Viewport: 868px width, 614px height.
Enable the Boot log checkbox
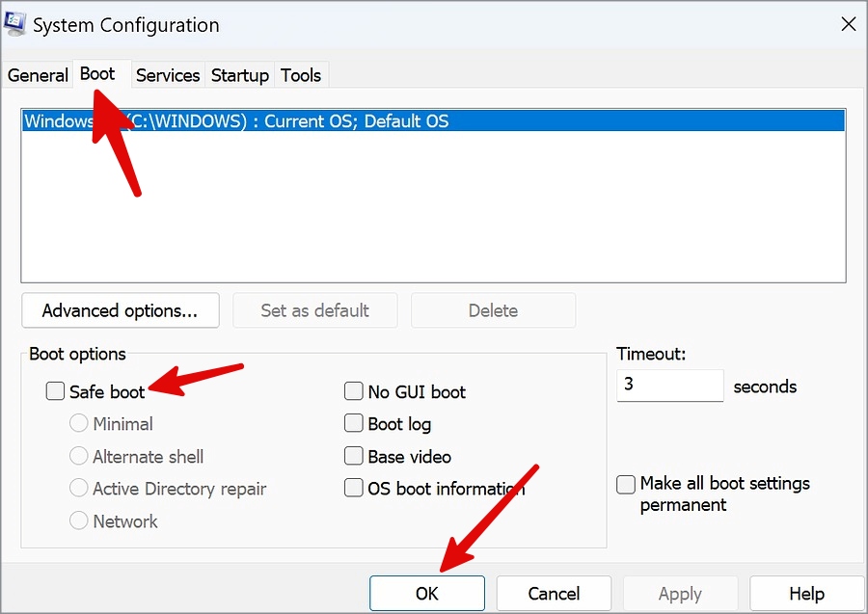(354, 424)
